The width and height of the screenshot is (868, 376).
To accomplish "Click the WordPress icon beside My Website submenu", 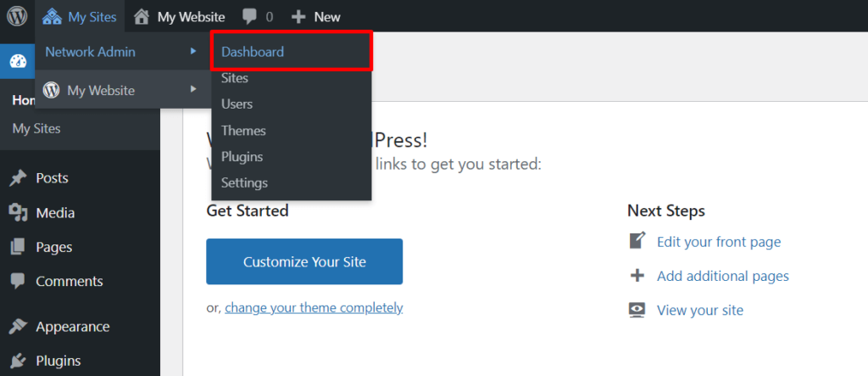I will [52, 90].
